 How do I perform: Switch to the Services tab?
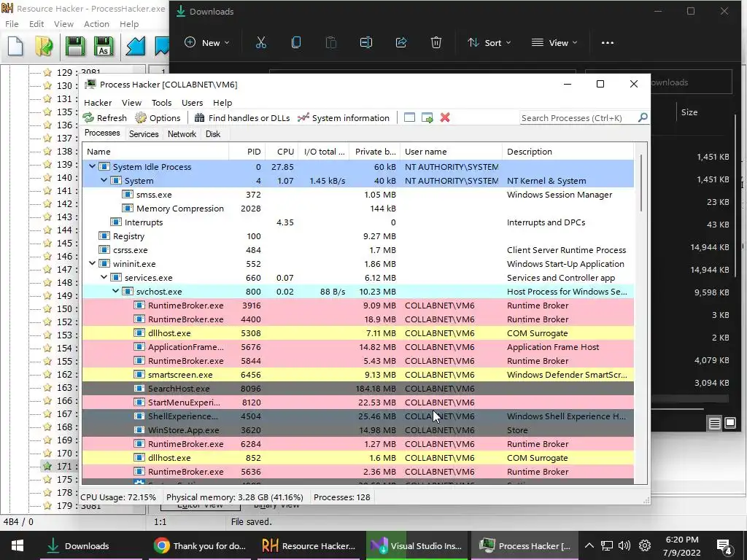(x=144, y=134)
